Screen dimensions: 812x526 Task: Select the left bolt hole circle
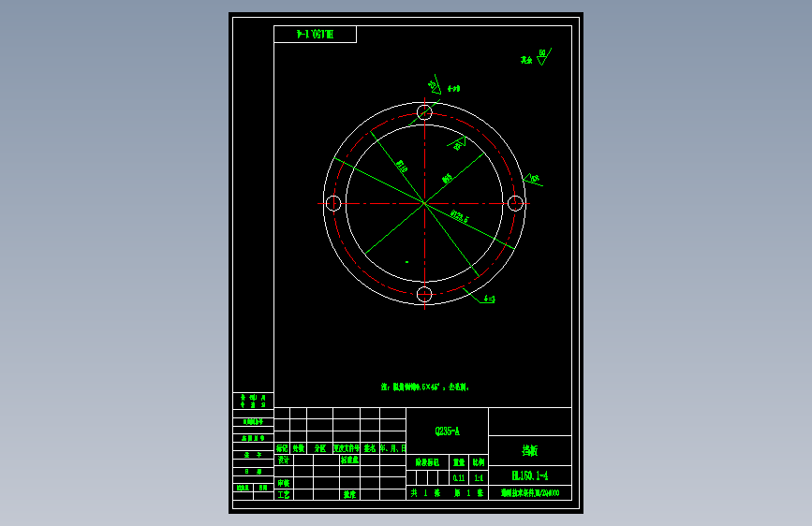coord(333,203)
